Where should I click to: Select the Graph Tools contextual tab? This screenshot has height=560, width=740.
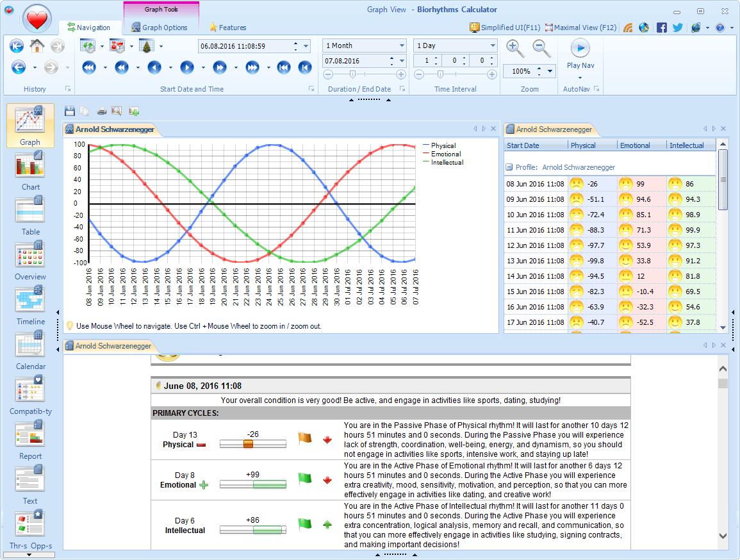161,9
